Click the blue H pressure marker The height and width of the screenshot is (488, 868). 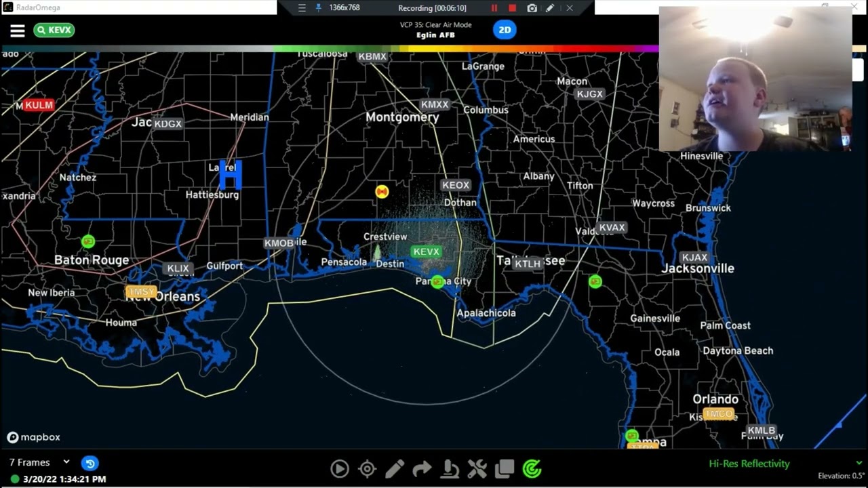point(231,175)
